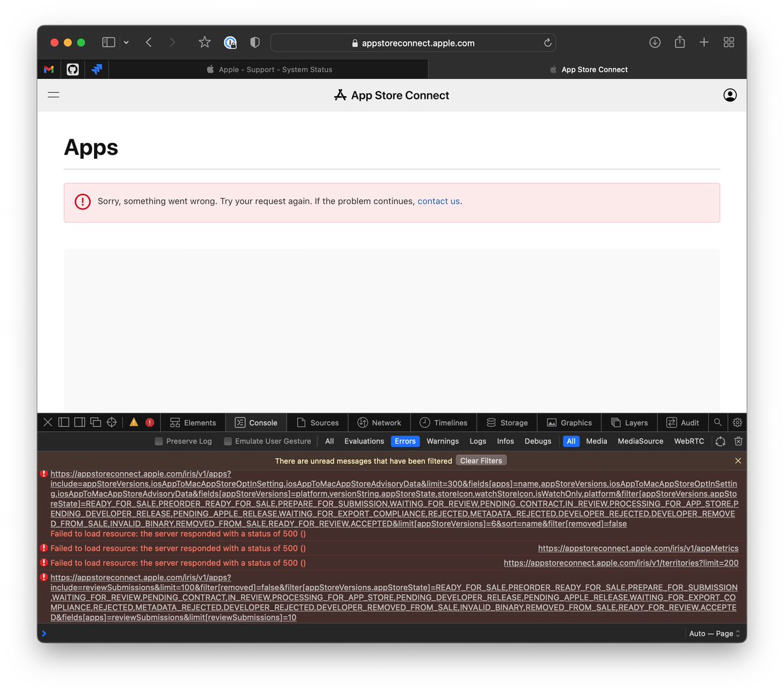
Task: Switch to the Audit tab
Action: pyautogui.click(x=683, y=423)
